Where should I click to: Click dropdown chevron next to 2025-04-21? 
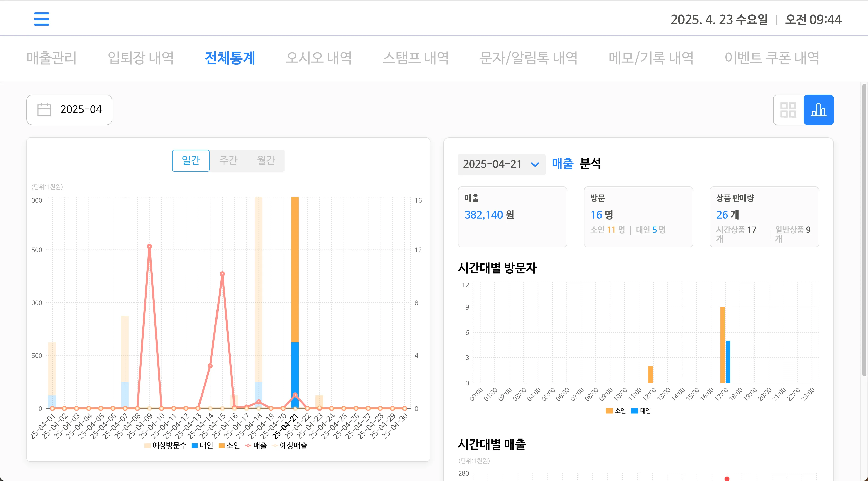click(x=535, y=164)
